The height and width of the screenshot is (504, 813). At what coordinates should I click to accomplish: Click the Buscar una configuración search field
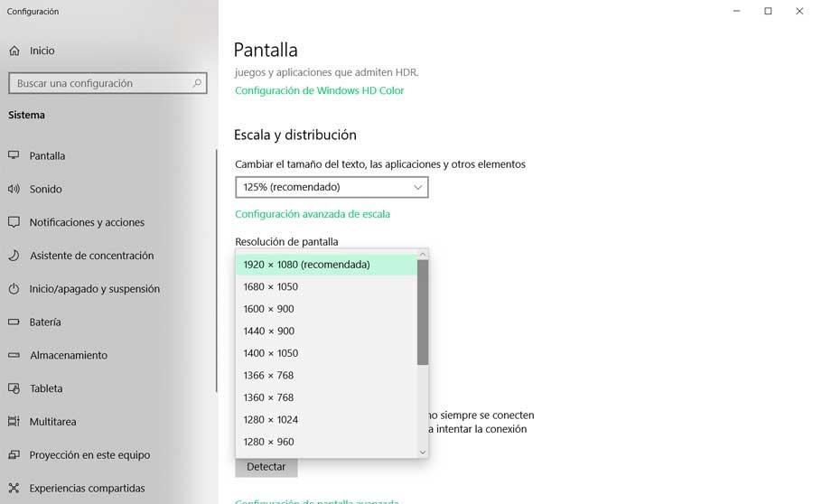point(107,83)
